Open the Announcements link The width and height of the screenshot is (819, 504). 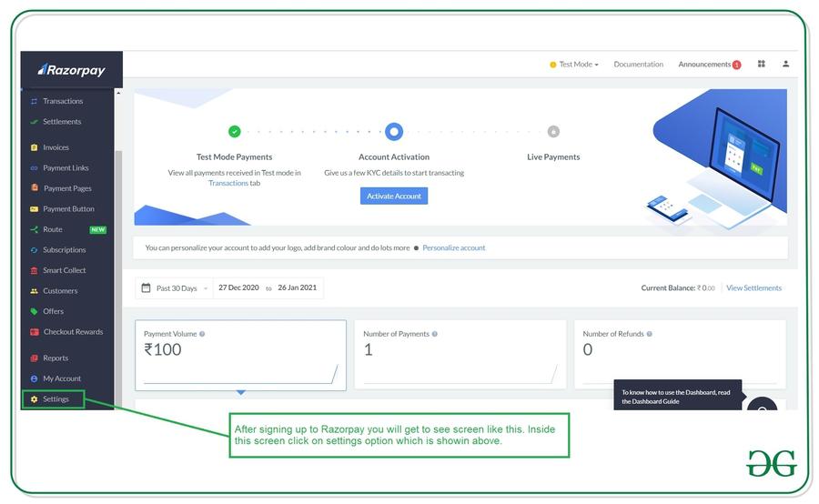(x=704, y=65)
